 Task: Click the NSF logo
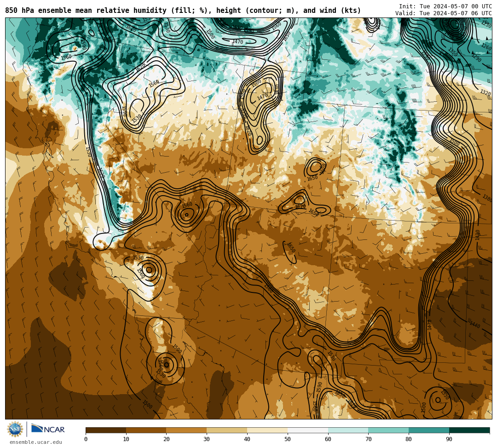point(15,429)
